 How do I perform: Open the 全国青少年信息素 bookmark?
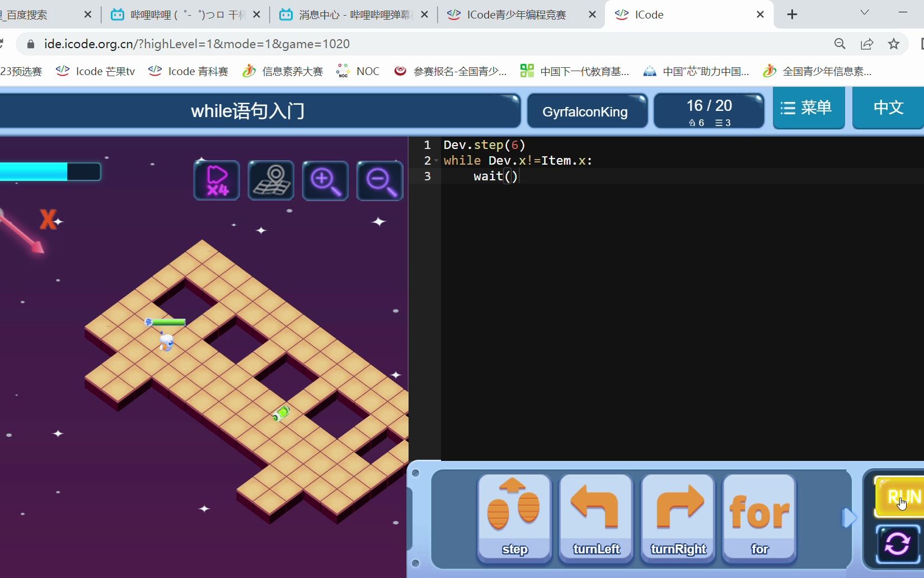coord(817,71)
